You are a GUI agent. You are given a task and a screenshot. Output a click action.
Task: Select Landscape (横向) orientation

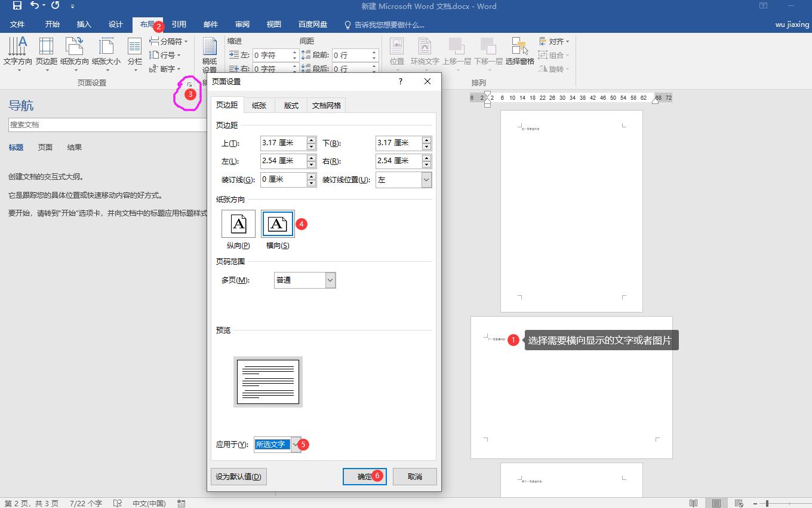pos(278,224)
